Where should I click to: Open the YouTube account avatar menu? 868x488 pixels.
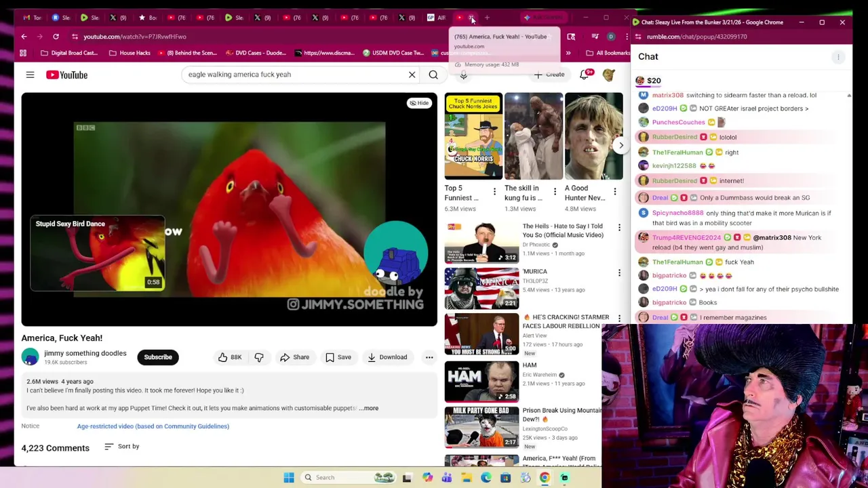tap(609, 75)
